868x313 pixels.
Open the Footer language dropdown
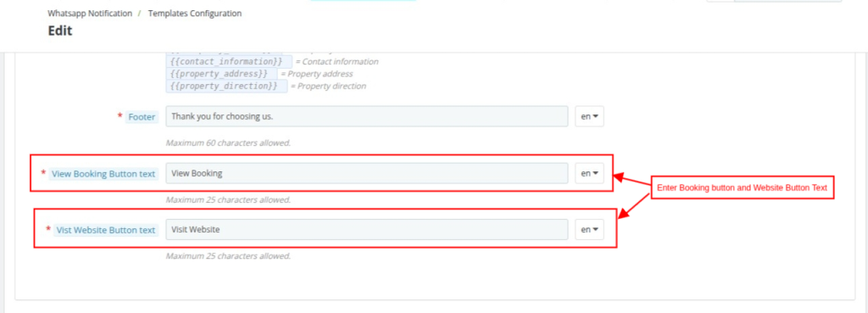pos(590,116)
